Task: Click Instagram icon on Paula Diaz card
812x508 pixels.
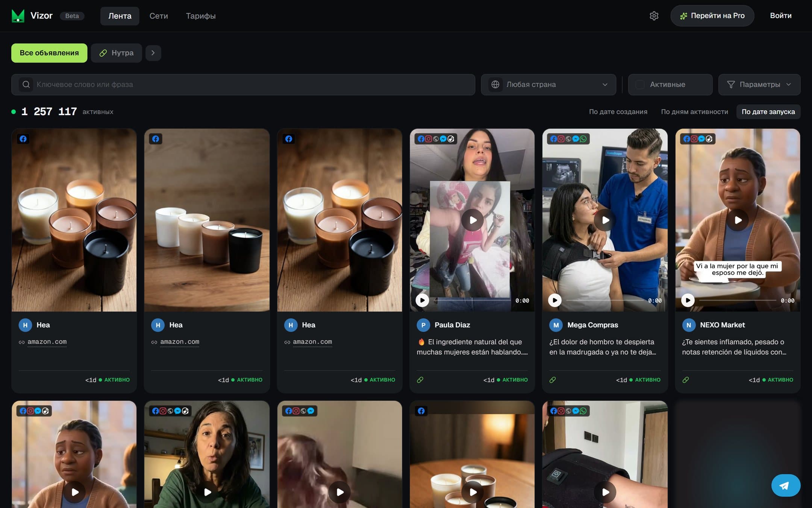Action: tap(429, 139)
